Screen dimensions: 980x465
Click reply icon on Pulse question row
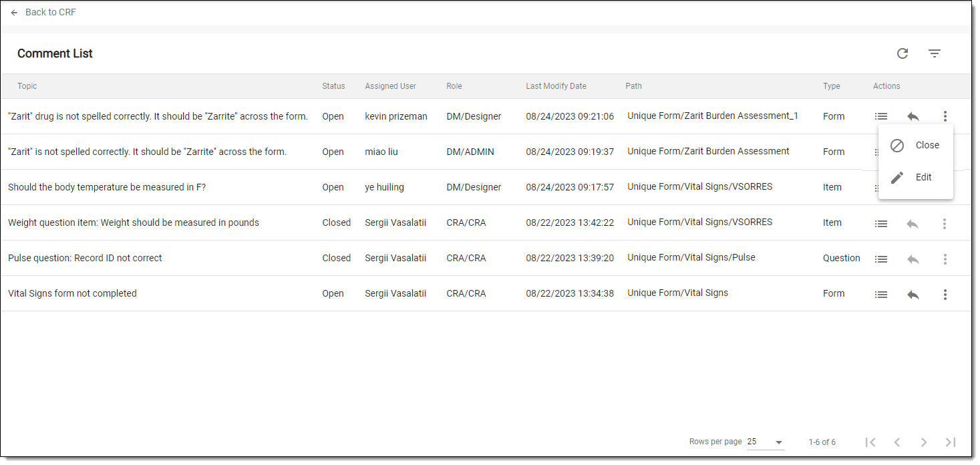(x=913, y=259)
